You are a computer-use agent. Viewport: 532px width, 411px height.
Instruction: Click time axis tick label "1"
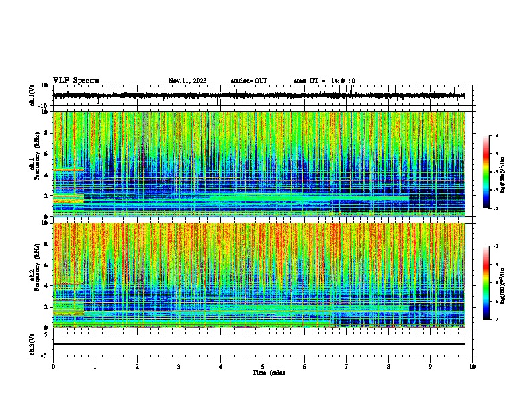coord(95,367)
